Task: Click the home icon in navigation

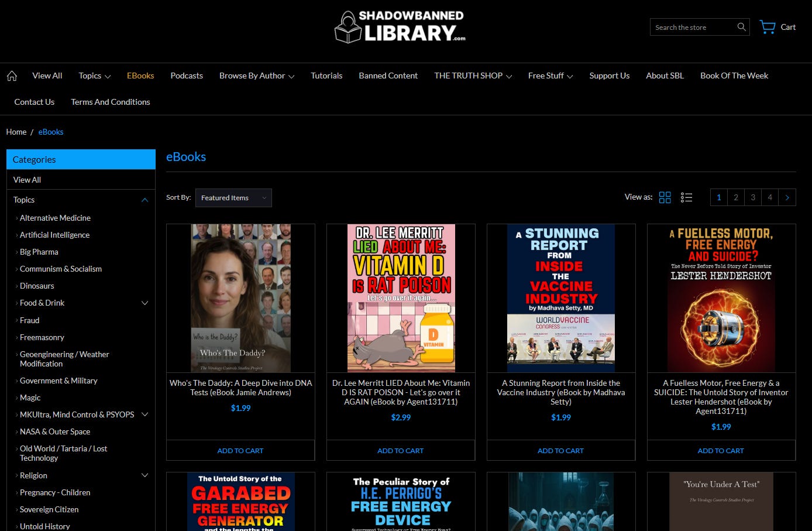Action: 12,76
